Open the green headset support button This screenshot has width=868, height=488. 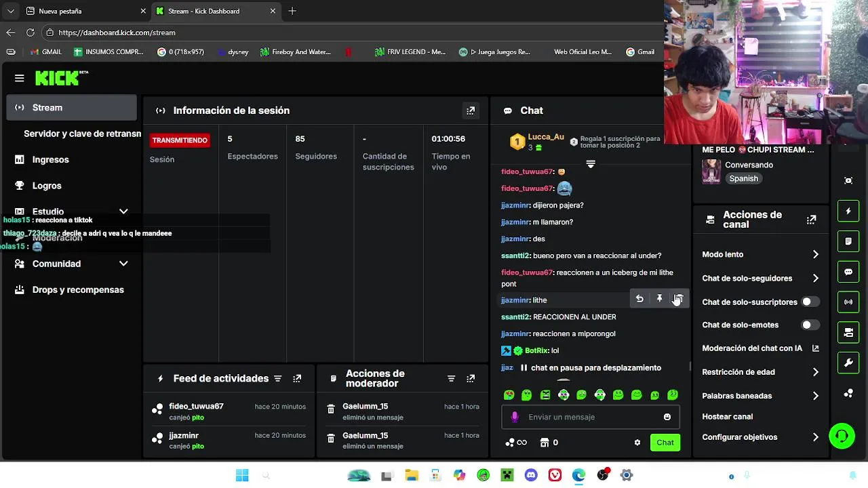842,436
